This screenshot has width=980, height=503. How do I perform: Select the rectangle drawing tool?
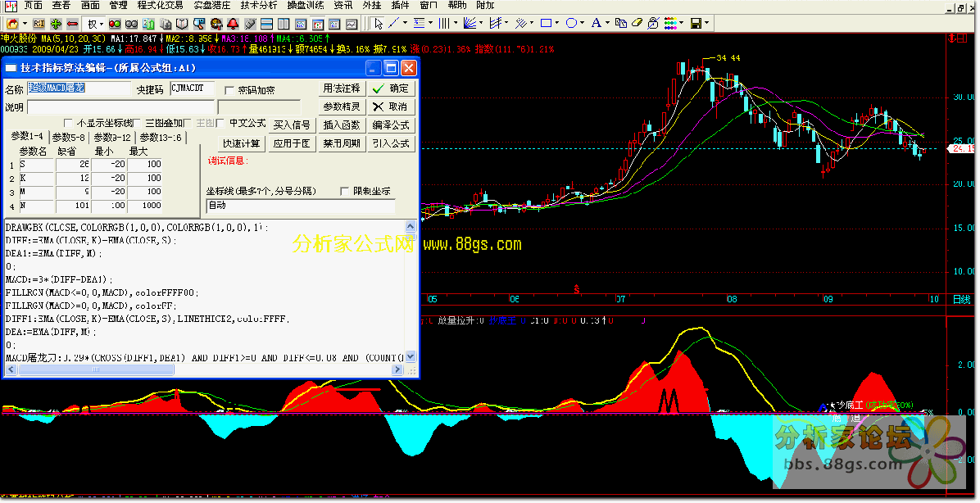coord(546,24)
